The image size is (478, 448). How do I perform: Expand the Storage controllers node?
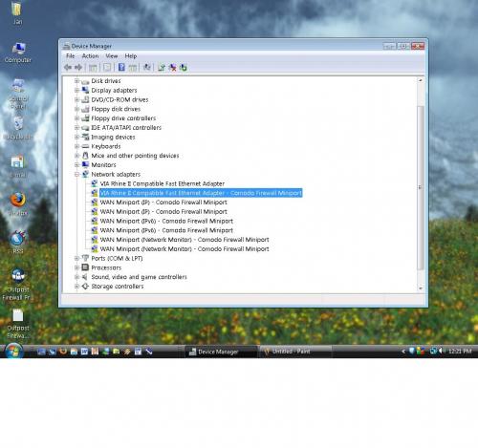point(76,287)
